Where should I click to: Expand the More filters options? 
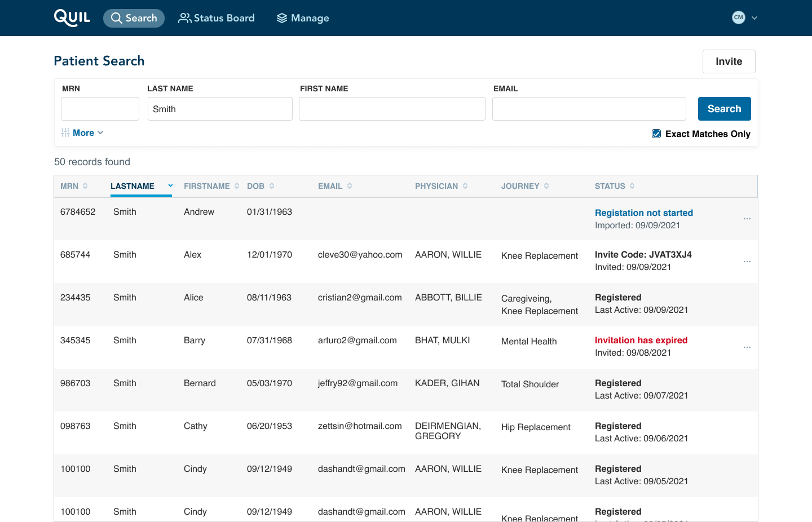pos(83,133)
